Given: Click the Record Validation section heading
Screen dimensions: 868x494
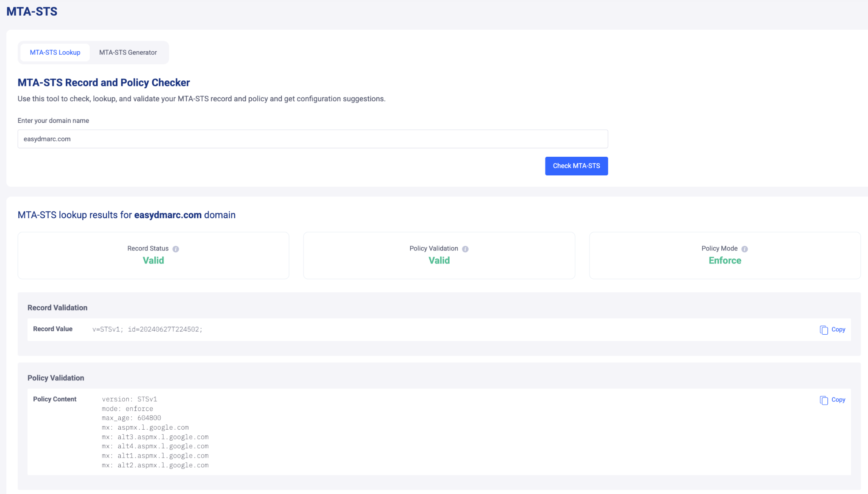Looking at the screenshot, I should click(x=57, y=308).
